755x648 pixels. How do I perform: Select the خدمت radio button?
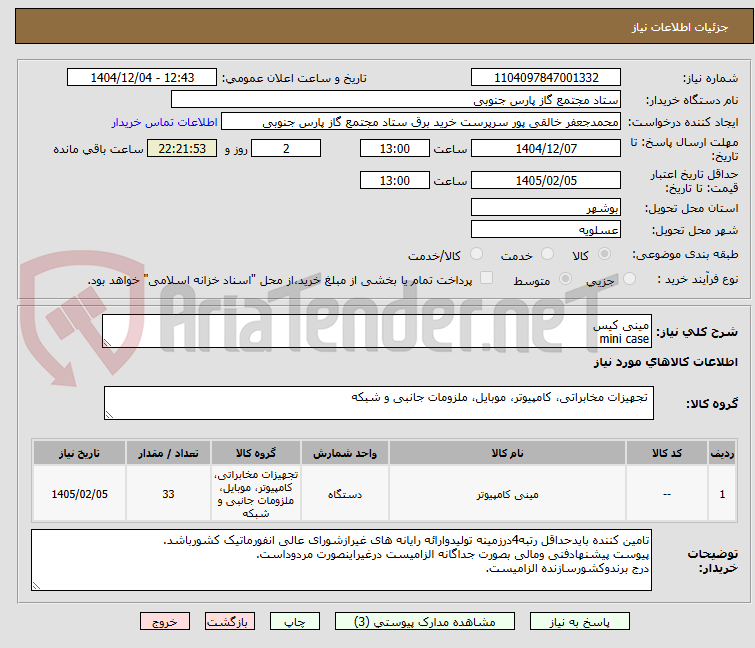point(547,254)
